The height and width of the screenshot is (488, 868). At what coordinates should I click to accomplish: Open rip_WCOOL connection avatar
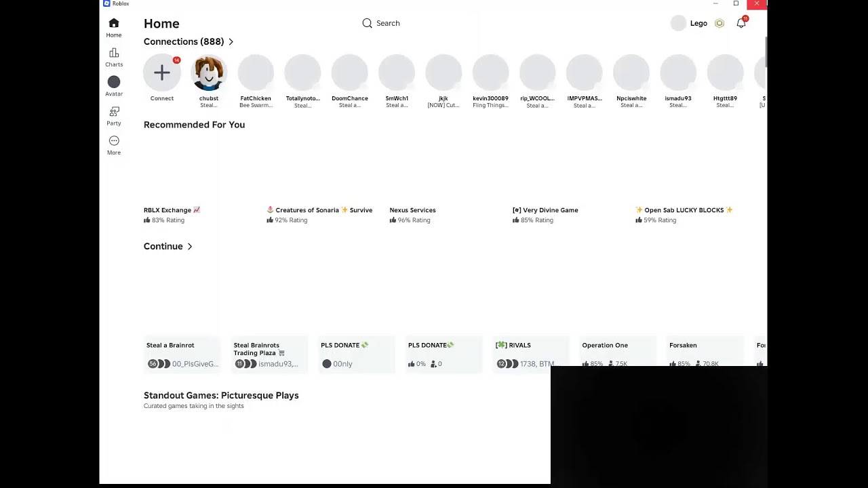pos(537,73)
